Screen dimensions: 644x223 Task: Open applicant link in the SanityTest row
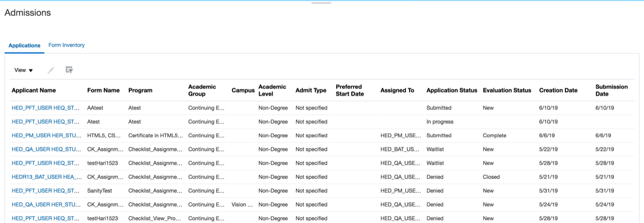click(x=46, y=191)
